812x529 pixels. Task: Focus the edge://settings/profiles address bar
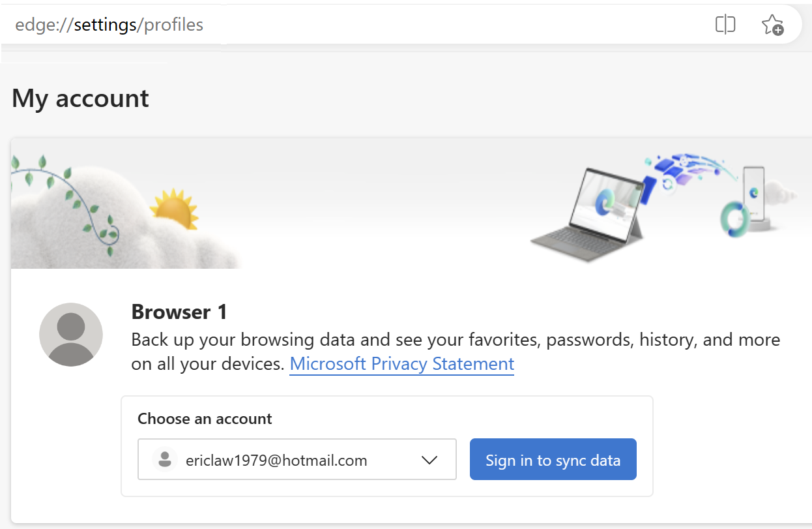coord(326,25)
